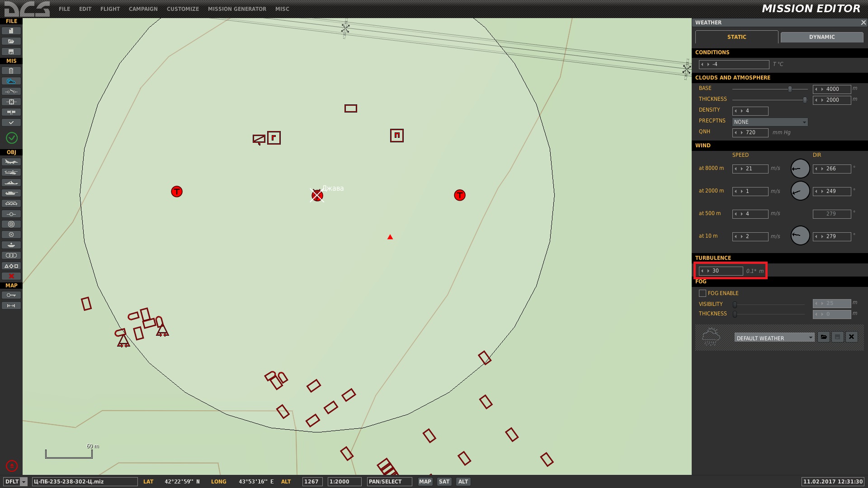This screenshot has height=488, width=868.
Task: Click the new mission file icon
Action: (x=11, y=31)
